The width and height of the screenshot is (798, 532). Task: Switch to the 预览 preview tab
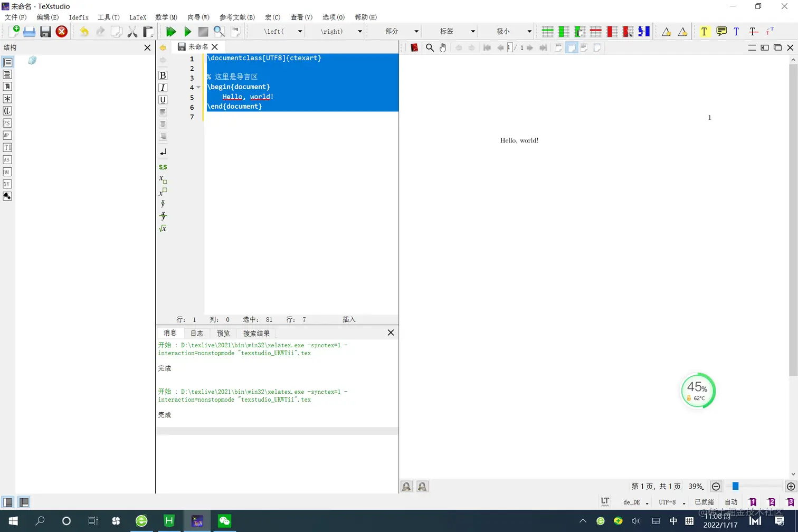coord(223,334)
